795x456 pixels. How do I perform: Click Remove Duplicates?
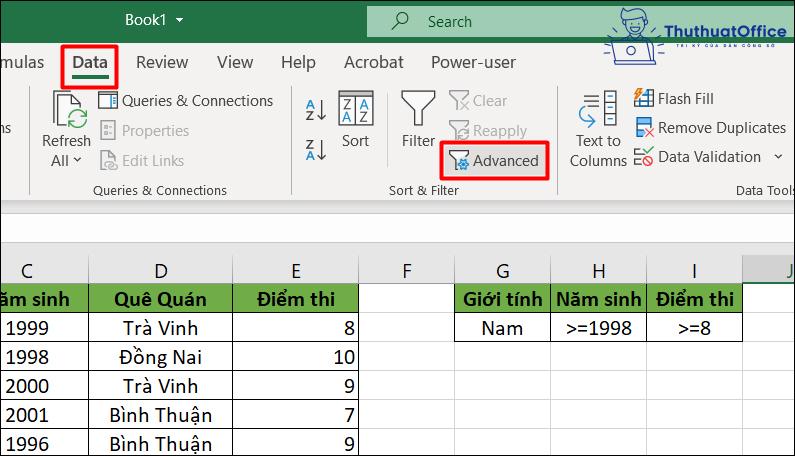[x=710, y=128]
